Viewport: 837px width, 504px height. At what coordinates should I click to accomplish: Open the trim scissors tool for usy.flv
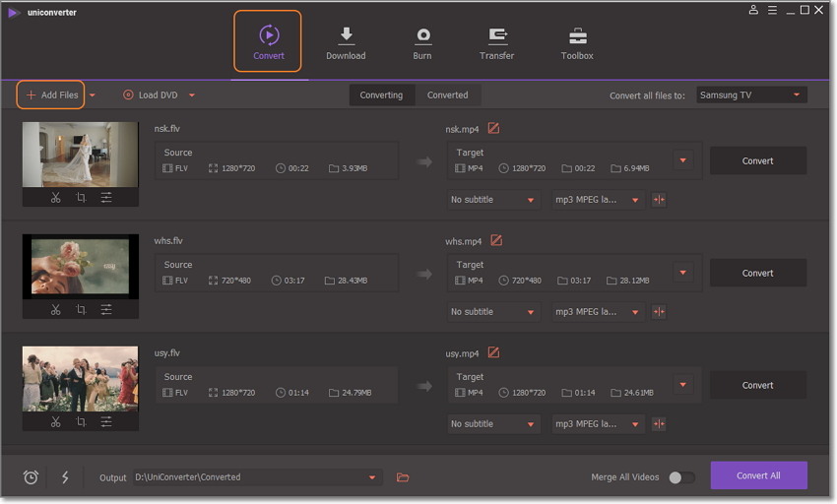tap(55, 421)
